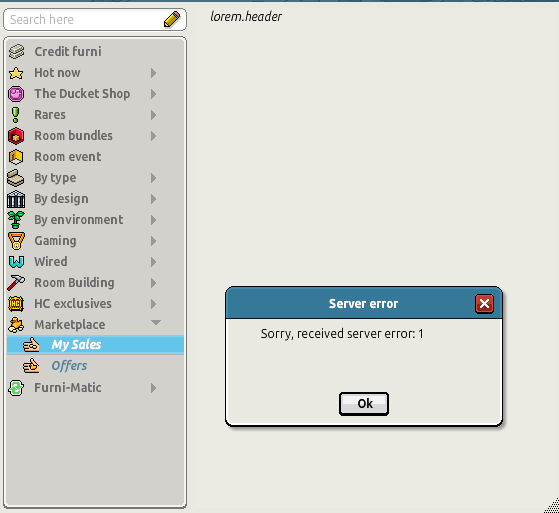Image resolution: width=559 pixels, height=513 pixels.
Task: Expand the Wired category arrow
Action: tap(153, 262)
